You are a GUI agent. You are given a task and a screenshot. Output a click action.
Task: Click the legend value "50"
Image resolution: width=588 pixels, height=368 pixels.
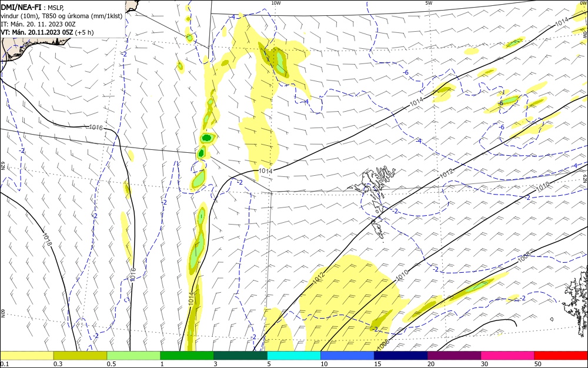(x=538, y=364)
